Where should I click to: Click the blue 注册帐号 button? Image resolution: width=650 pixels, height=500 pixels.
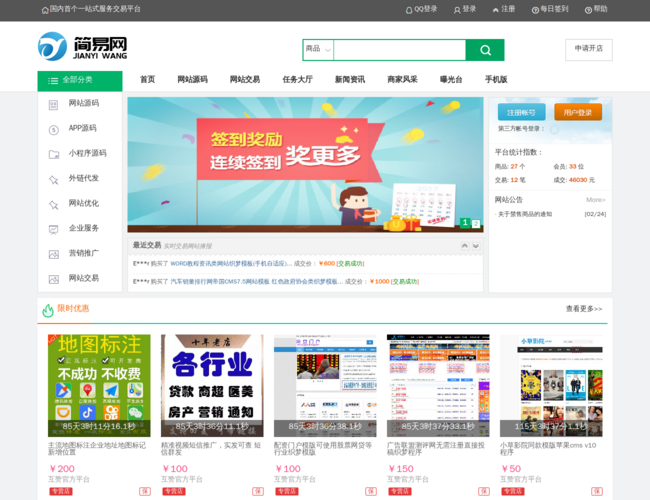521,112
